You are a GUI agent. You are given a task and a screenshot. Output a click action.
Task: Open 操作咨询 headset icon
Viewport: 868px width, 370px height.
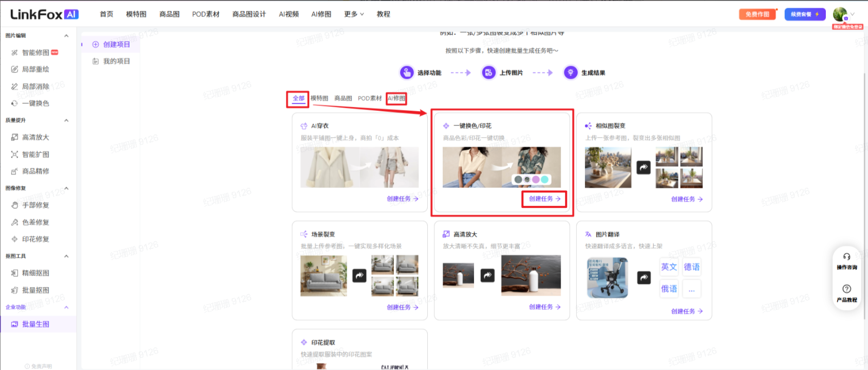point(846,257)
